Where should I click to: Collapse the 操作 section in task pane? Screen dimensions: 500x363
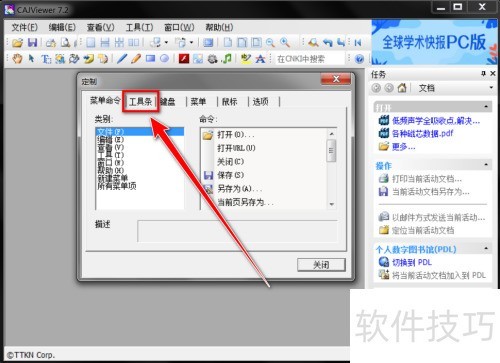pyautogui.click(x=486, y=165)
